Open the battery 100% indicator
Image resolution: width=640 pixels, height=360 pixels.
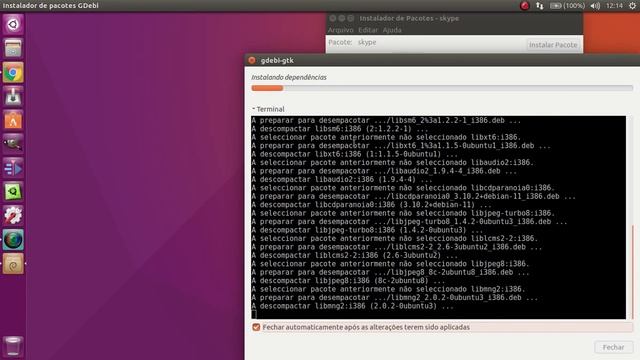(567, 6)
